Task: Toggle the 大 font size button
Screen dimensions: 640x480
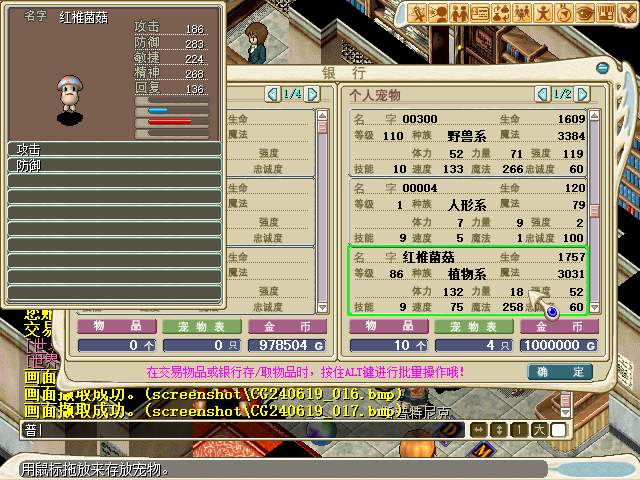Action: (x=539, y=430)
